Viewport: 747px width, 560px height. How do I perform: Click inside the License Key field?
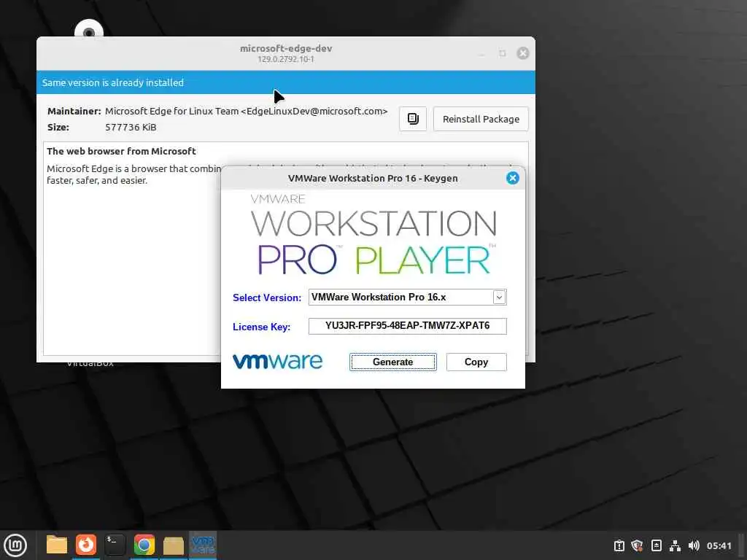point(407,326)
